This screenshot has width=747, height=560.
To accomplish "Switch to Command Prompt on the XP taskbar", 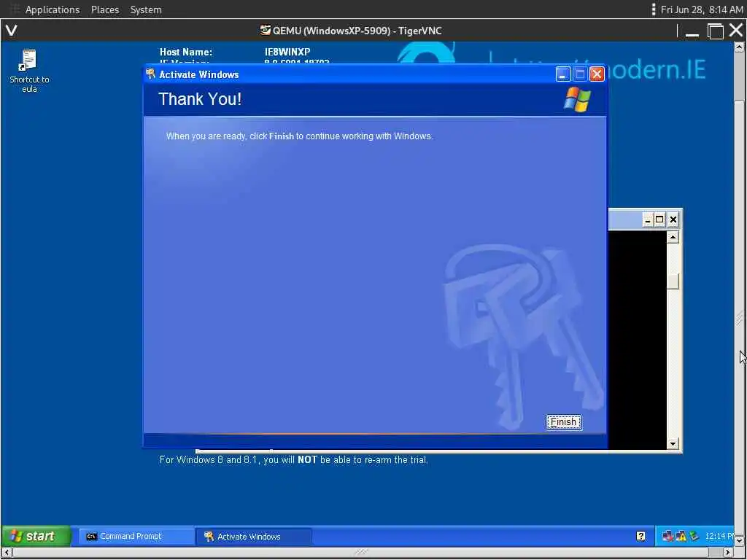I will [136, 536].
